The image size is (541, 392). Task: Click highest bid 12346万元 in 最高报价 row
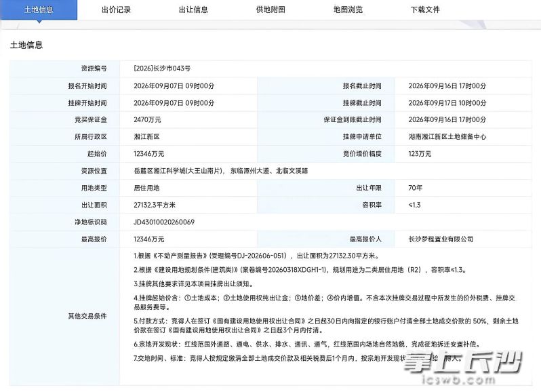[148, 239]
